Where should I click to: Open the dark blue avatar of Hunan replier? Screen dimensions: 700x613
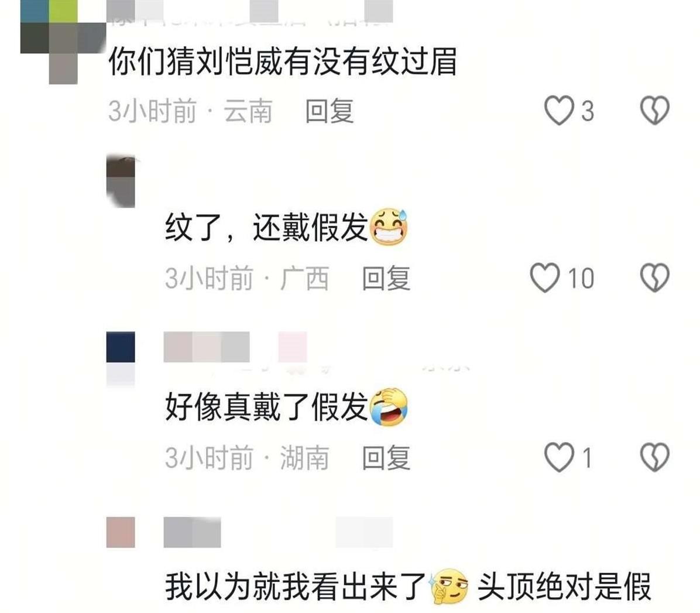[121, 358]
